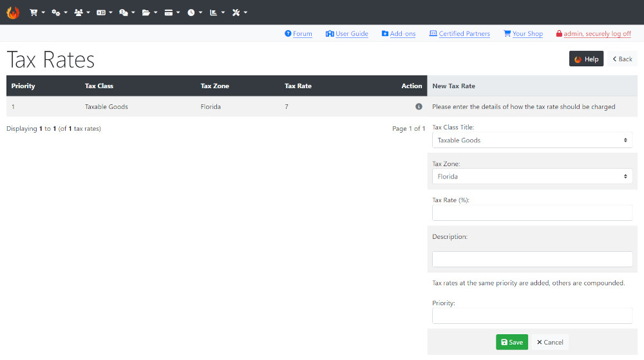Open the customers people menu
Screen dimensions: 644x360
[82, 13]
